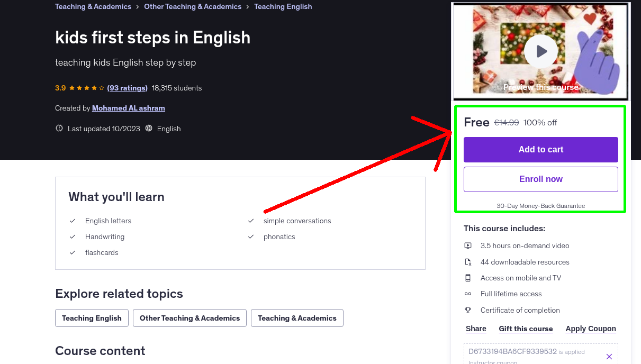This screenshot has height=364, width=641.
Task: Click the mobile and TV access icon
Action: pos(468,278)
